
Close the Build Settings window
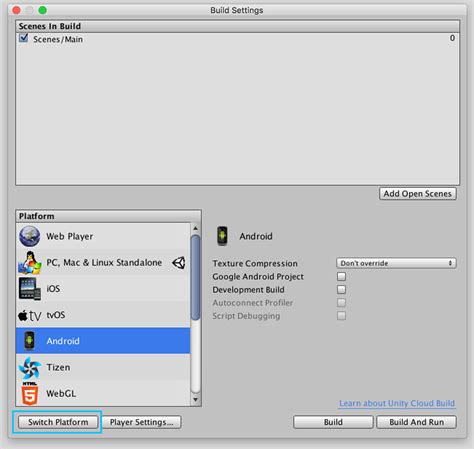click(x=16, y=10)
